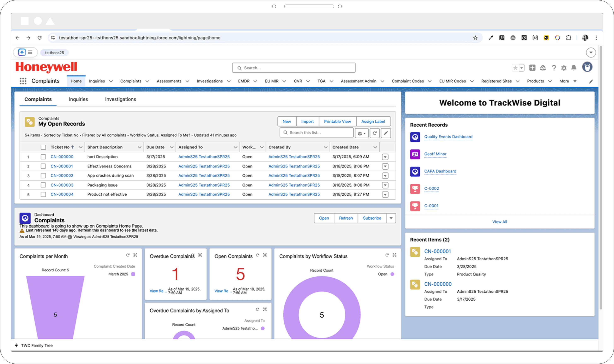
Task: Open ticket CN-000003 link
Action: pos(62,185)
